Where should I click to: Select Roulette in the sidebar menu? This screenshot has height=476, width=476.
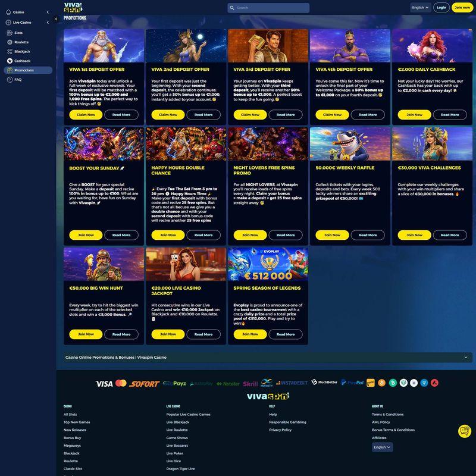[21, 42]
